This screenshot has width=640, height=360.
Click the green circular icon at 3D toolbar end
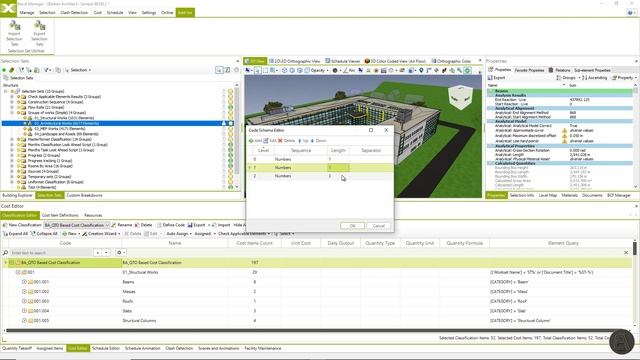coord(467,70)
